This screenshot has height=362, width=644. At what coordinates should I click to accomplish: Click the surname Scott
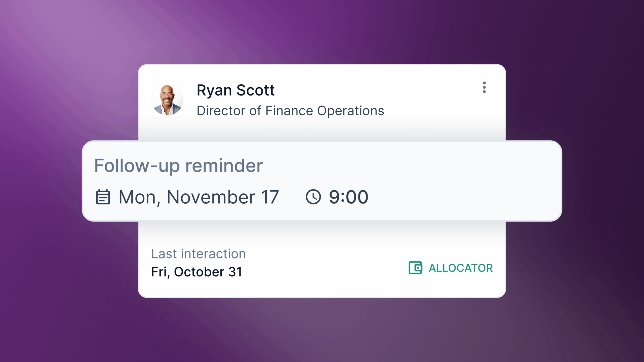click(x=255, y=90)
